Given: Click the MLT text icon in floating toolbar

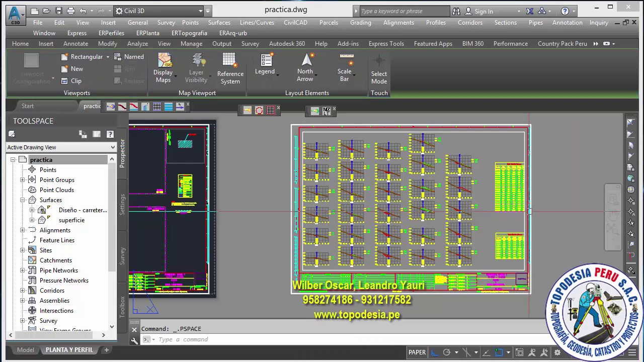Looking at the screenshot, I should point(327,111).
